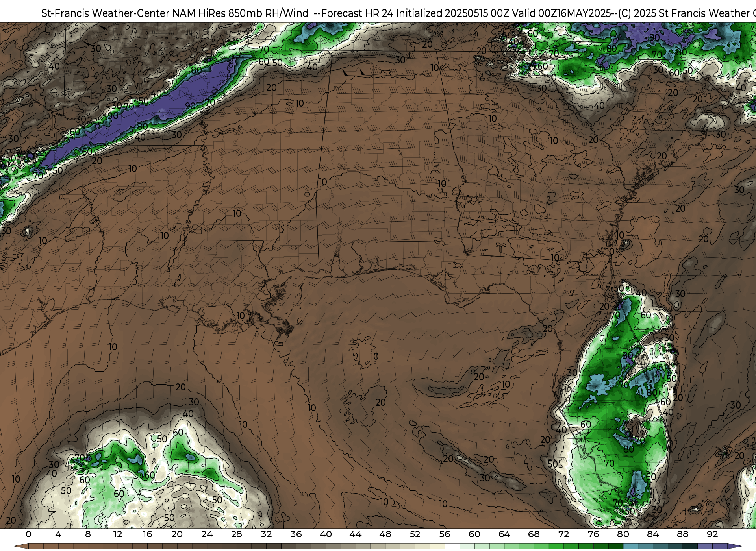756x551 pixels.
Task: Click the color bar label "64"
Action: click(x=504, y=534)
